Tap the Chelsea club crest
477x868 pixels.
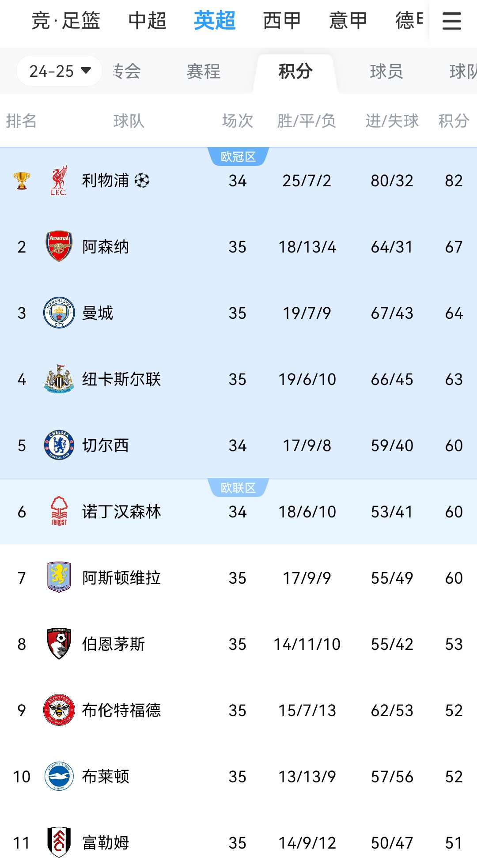(59, 445)
